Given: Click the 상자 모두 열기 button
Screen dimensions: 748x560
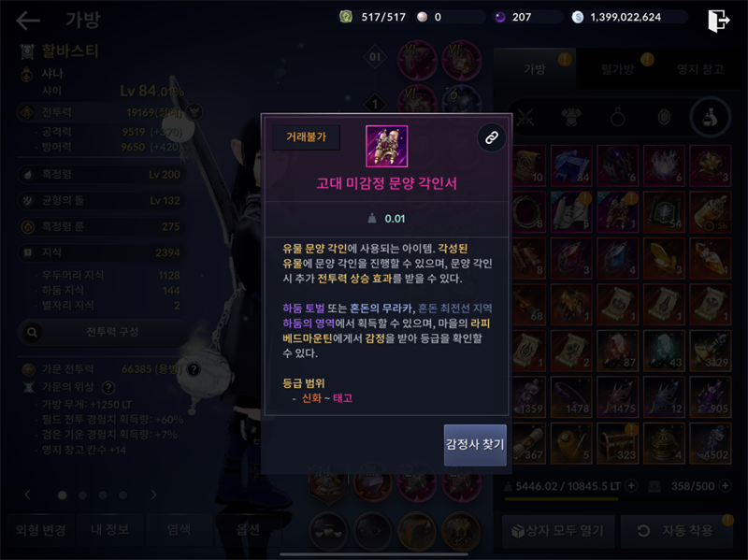Looking at the screenshot, I should (558, 531).
